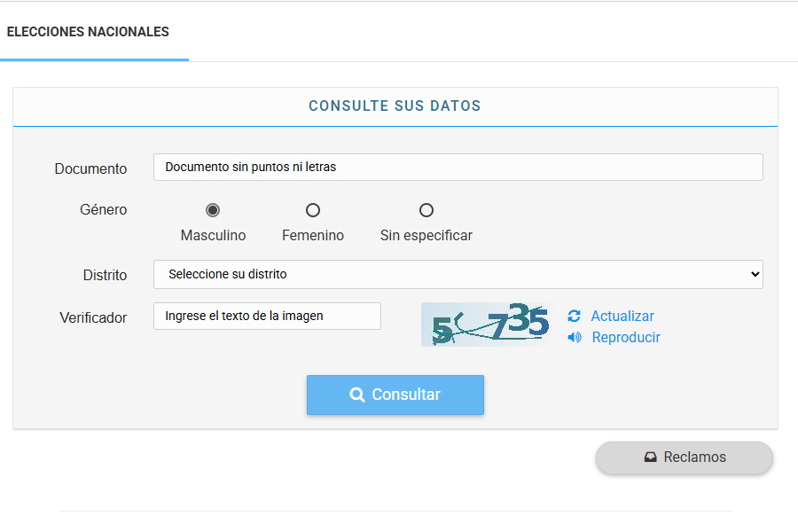The image size is (798, 532).
Task: Click the Femenino label text
Action: [313, 236]
